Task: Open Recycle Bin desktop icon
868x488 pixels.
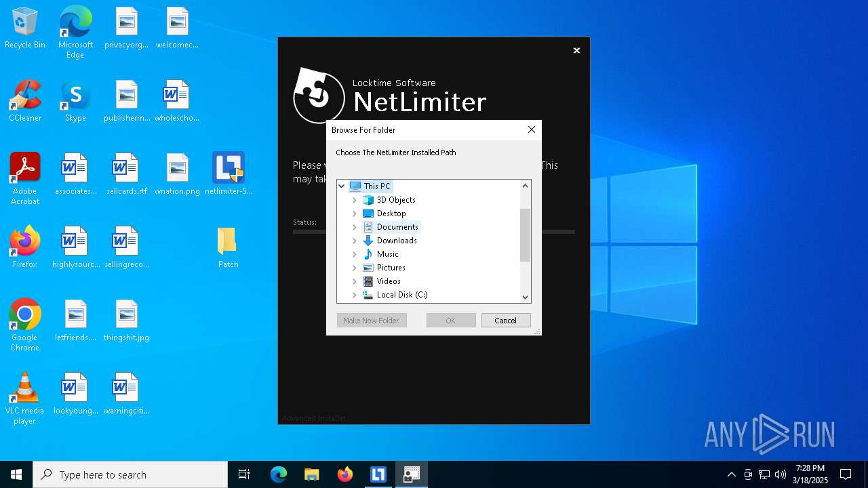Action: click(x=25, y=28)
